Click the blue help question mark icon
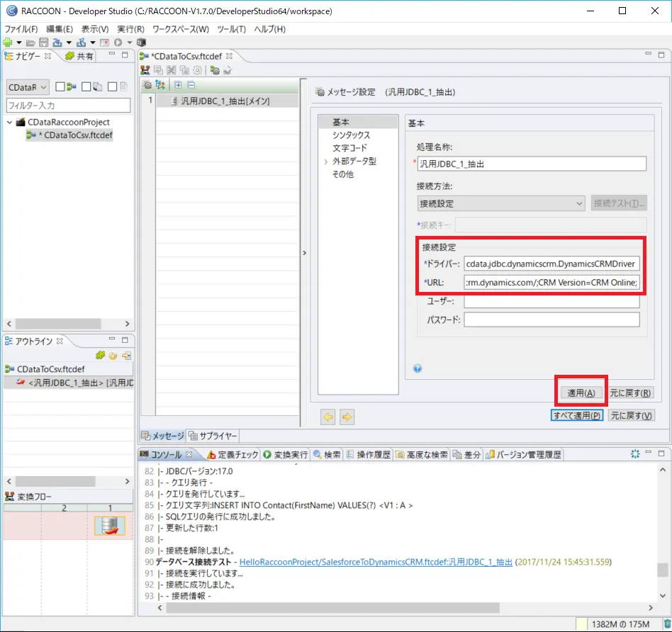The height and width of the screenshot is (632, 672). [418, 368]
